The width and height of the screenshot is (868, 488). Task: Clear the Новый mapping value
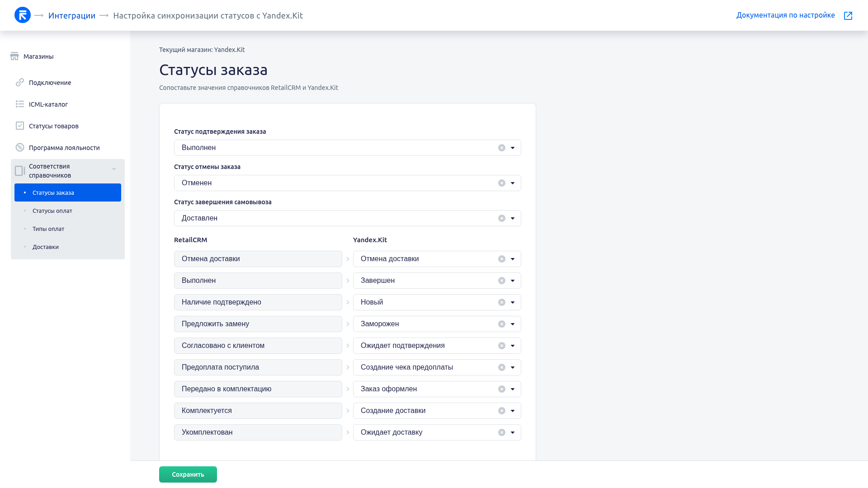click(502, 302)
